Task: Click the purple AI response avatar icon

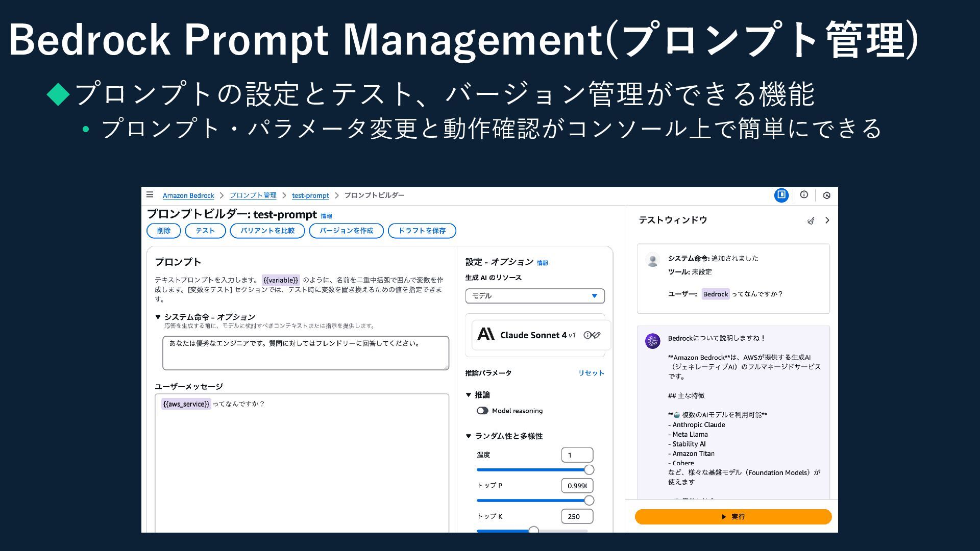Action: pyautogui.click(x=652, y=341)
